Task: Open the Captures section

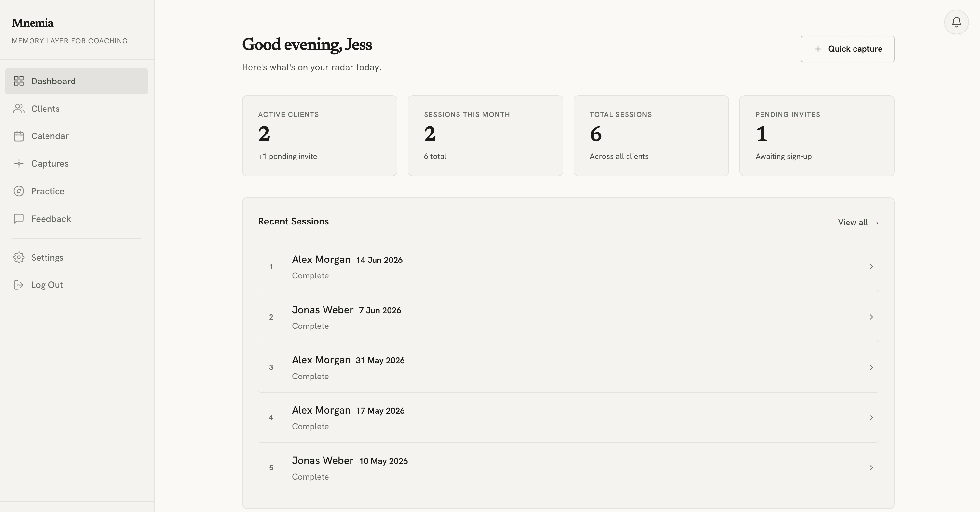Action: (x=76, y=164)
